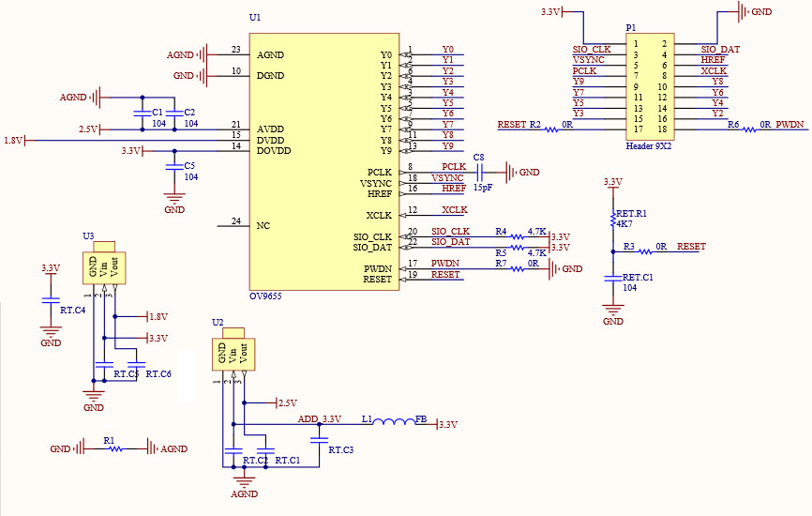Click the U1 designator text
This screenshot has width=812, height=516.
255,17
